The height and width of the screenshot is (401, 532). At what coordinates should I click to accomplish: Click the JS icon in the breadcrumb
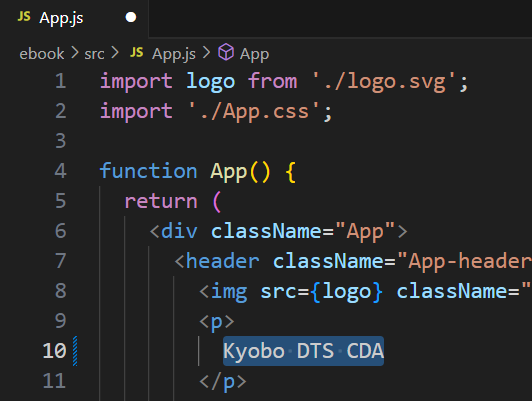coord(137,52)
